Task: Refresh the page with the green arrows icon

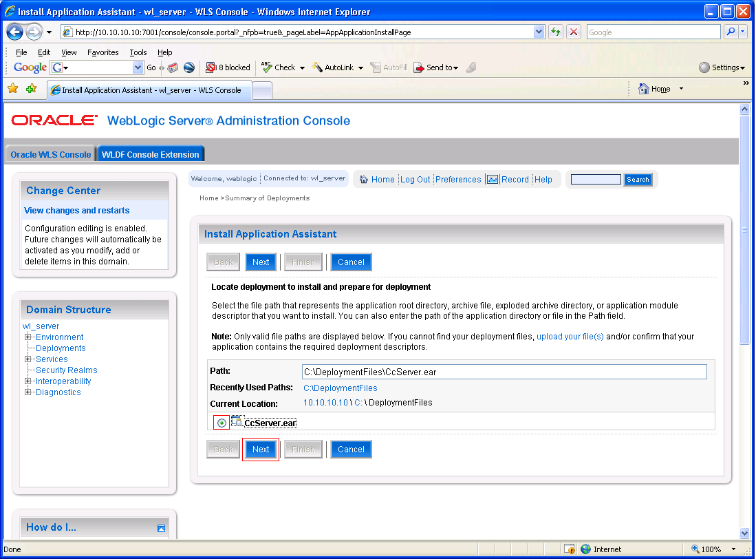Action: [555, 32]
